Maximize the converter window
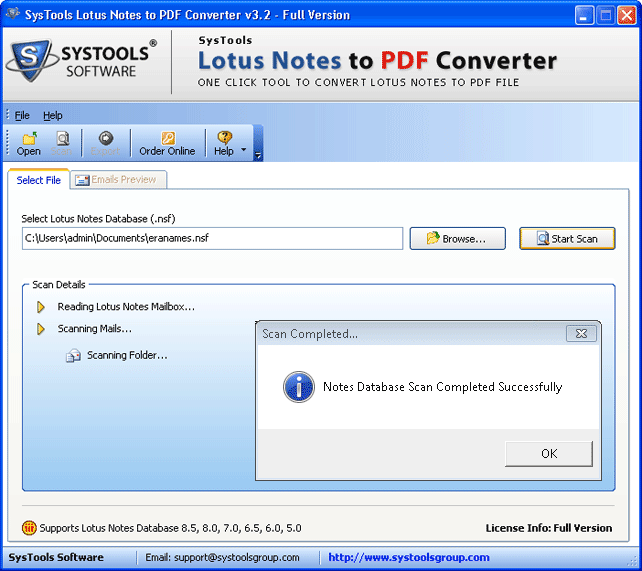The width and height of the screenshot is (642, 571). pos(605,16)
